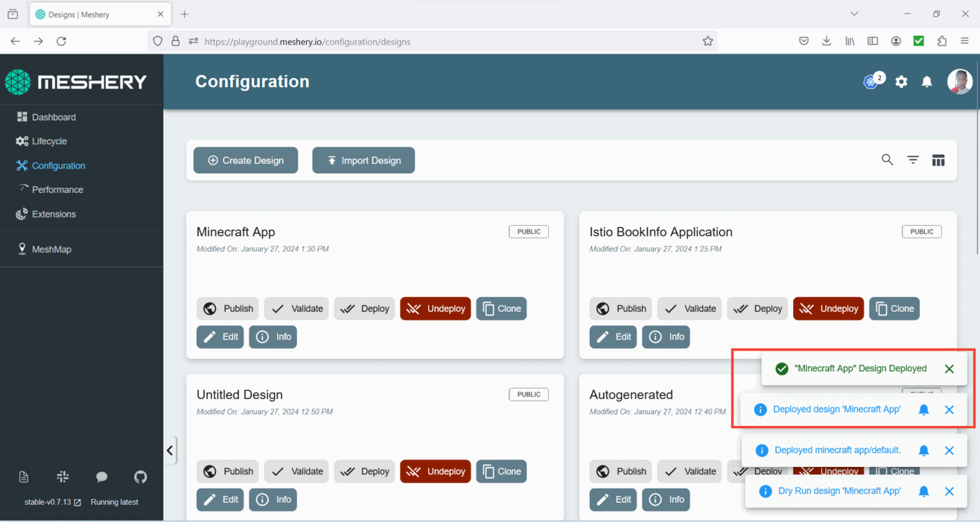
Task: Dismiss the "Minecraft App" Design Deployed notification
Action: point(949,369)
